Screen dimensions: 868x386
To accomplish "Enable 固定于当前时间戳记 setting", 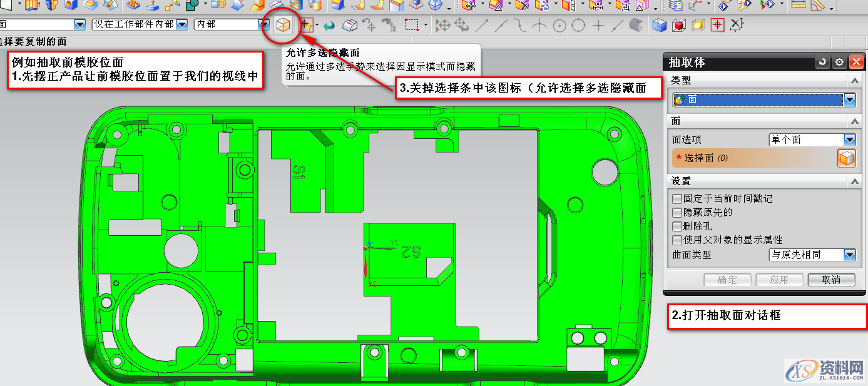I will coord(676,198).
